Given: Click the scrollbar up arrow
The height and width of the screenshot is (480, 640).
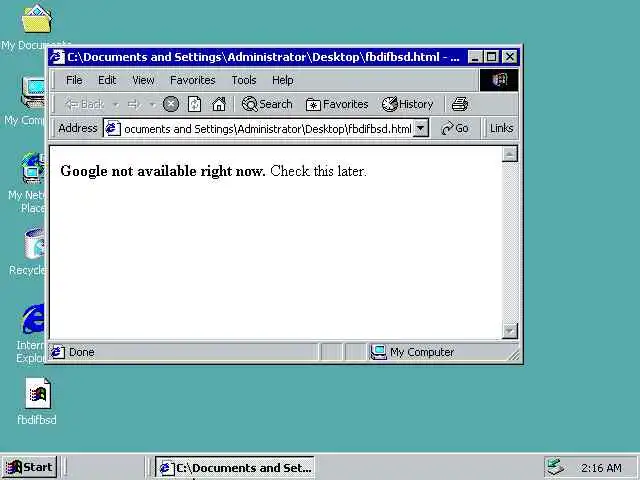Looking at the screenshot, I should [x=509, y=154].
